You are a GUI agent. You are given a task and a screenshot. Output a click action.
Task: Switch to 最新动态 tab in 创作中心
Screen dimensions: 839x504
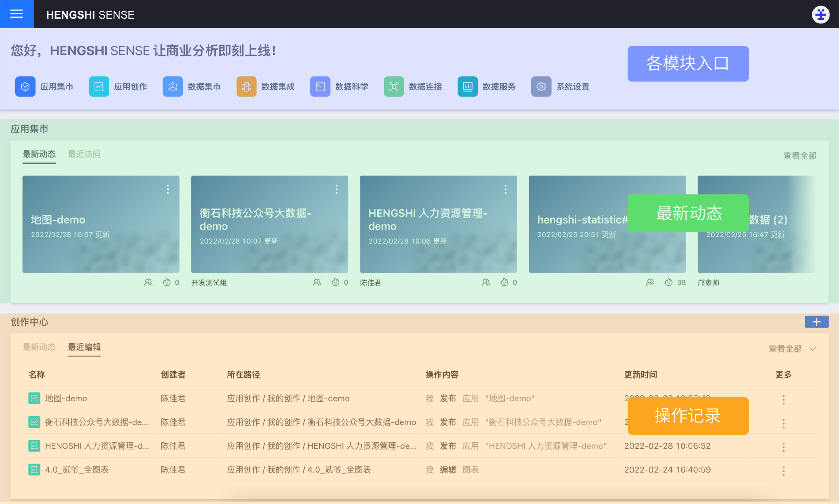(x=39, y=347)
